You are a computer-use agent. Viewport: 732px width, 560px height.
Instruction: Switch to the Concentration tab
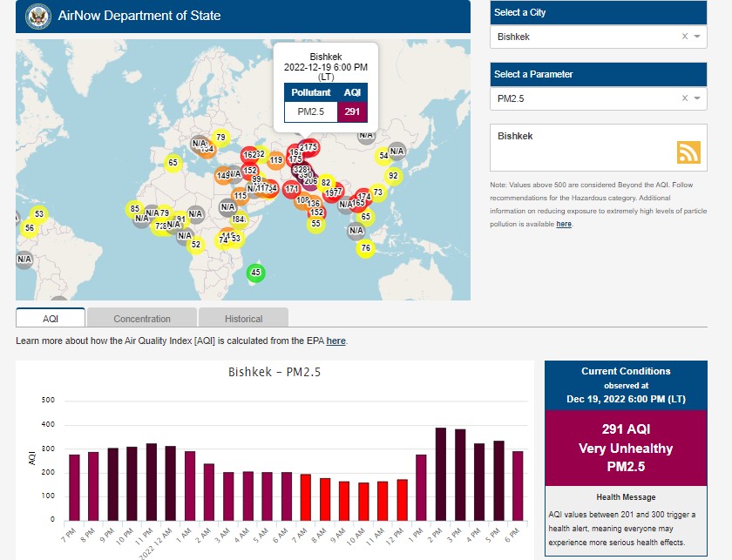pyautogui.click(x=142, y=318)
